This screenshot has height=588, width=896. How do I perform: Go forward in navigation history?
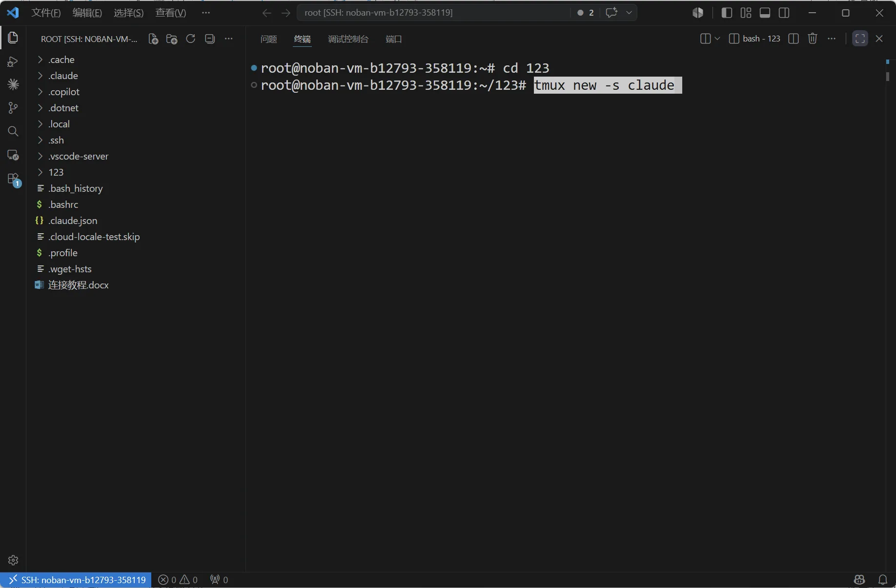[286, 13]
